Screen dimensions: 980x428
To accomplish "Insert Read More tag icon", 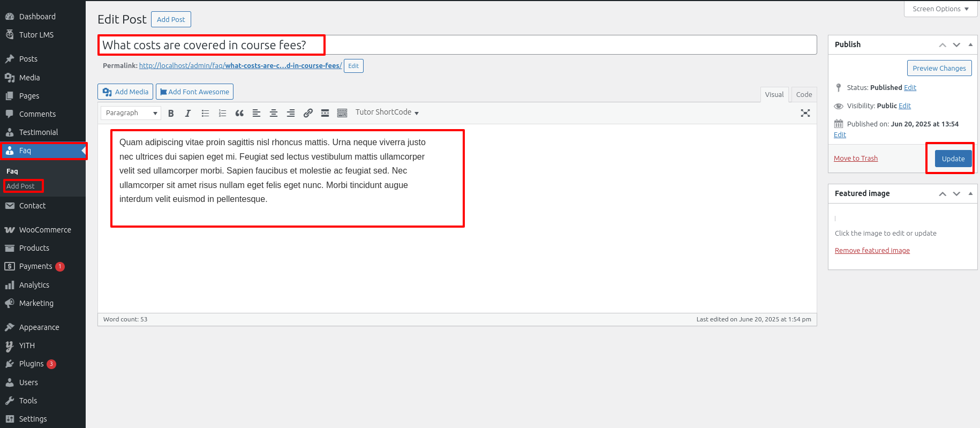I will 325,113.
